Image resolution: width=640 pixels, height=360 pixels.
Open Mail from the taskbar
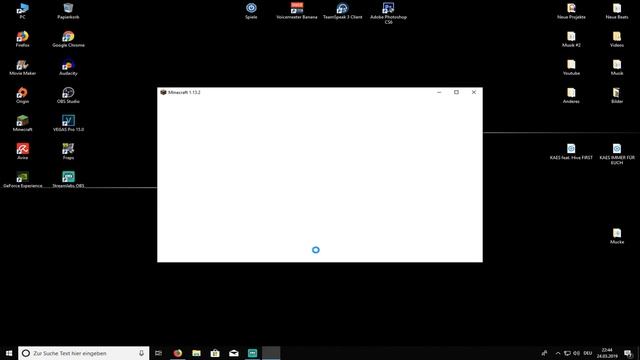pos(234,353)
